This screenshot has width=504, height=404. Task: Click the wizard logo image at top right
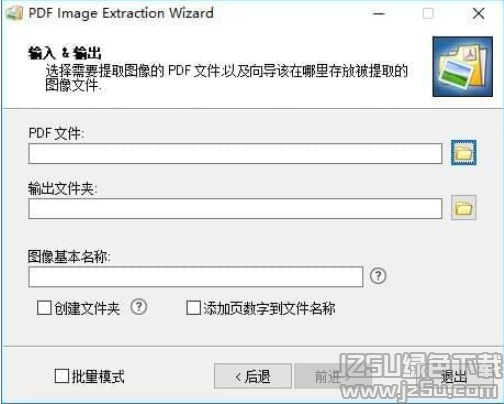[x=462, y=67]
